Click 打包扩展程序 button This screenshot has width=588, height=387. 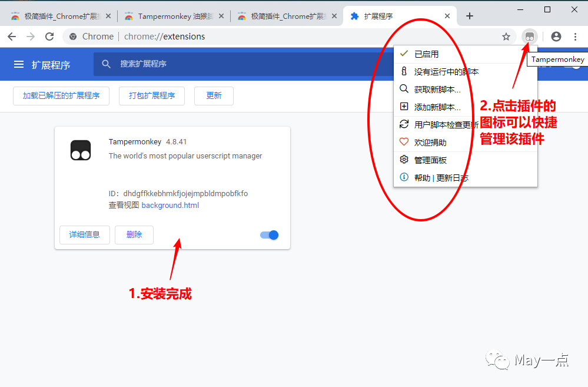[151, 95]
